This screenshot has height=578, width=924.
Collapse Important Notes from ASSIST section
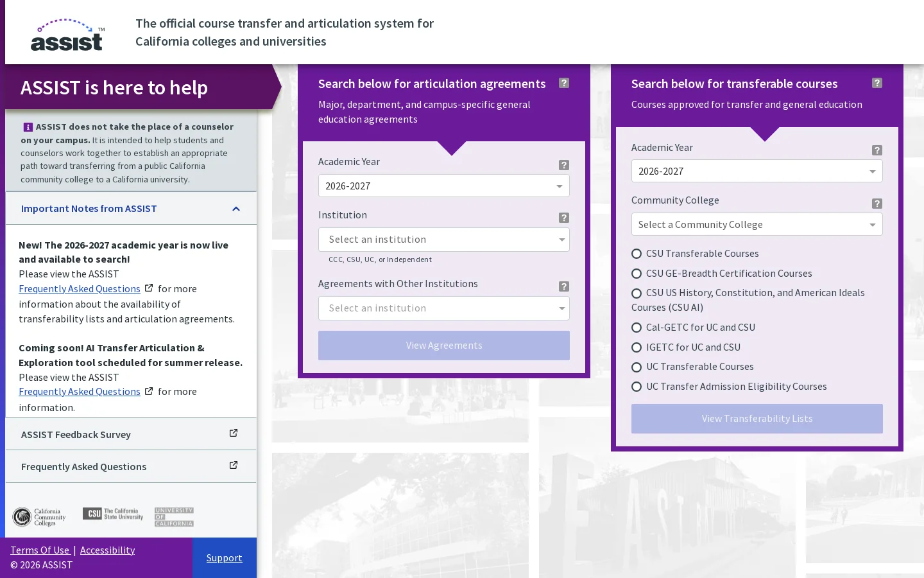(x=131, y=208)
